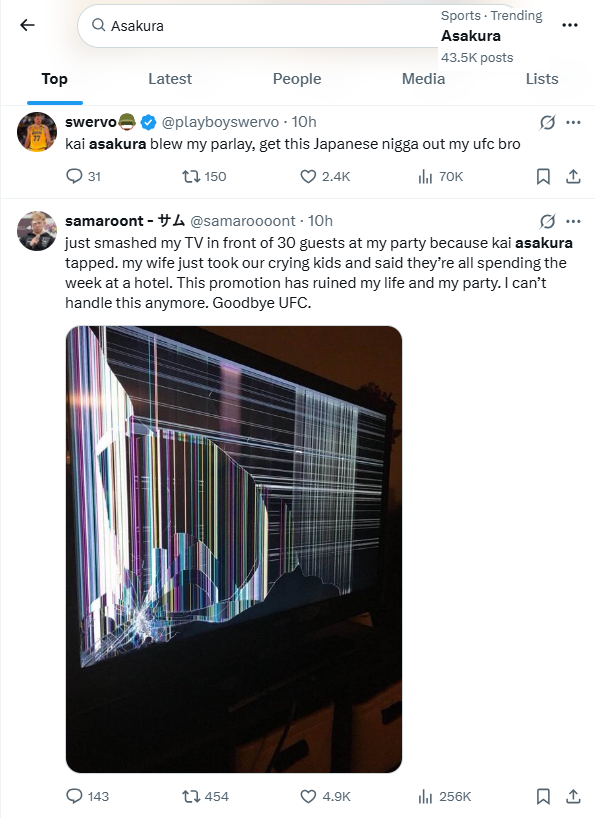Open more options on samaroont's post
The image size is (595, 818).
pyautogui.click(x=573, y=221)
